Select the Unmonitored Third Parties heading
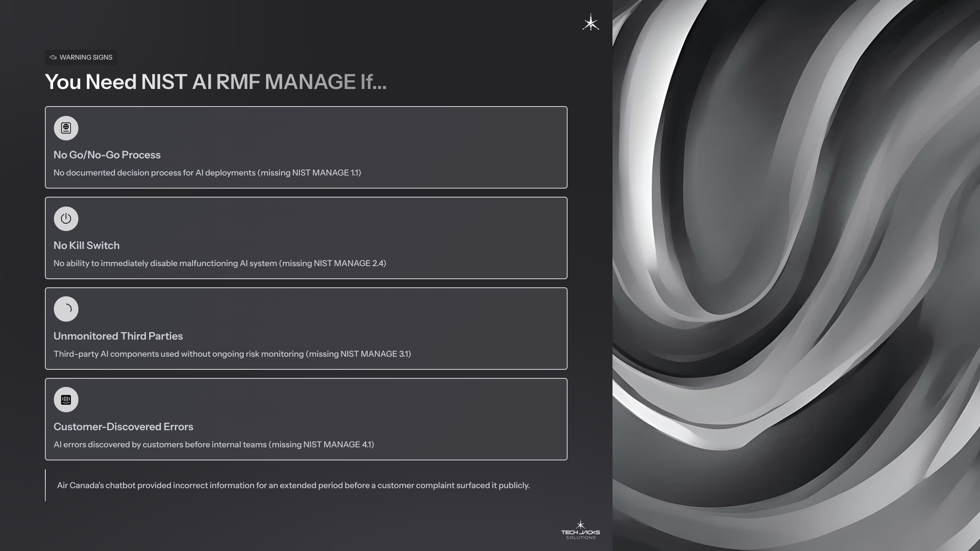980x551 pixels. [118, 336]
